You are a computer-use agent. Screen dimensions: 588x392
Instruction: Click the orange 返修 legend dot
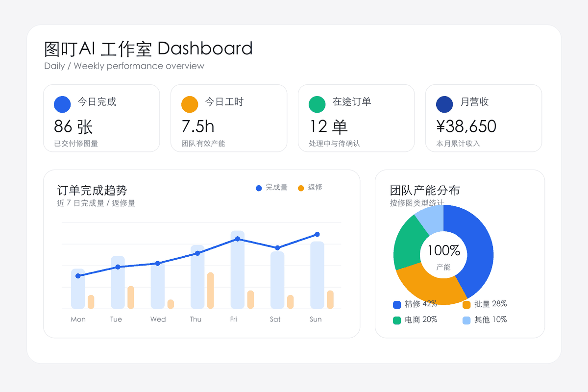point(300,188)
